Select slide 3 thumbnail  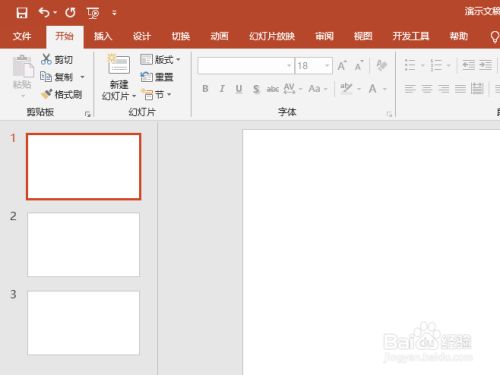[83, 323]
